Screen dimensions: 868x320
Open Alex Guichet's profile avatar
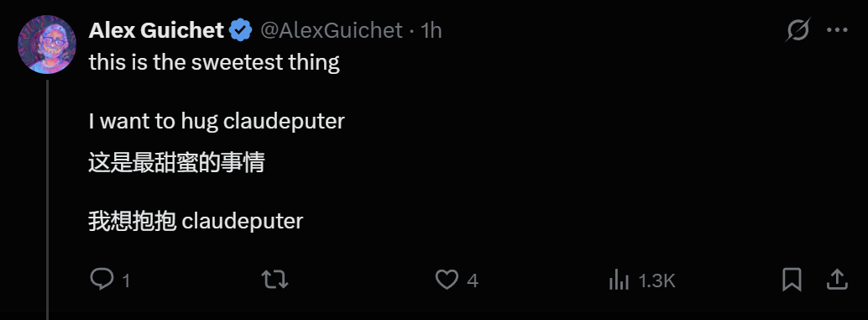tap(47, 45)
